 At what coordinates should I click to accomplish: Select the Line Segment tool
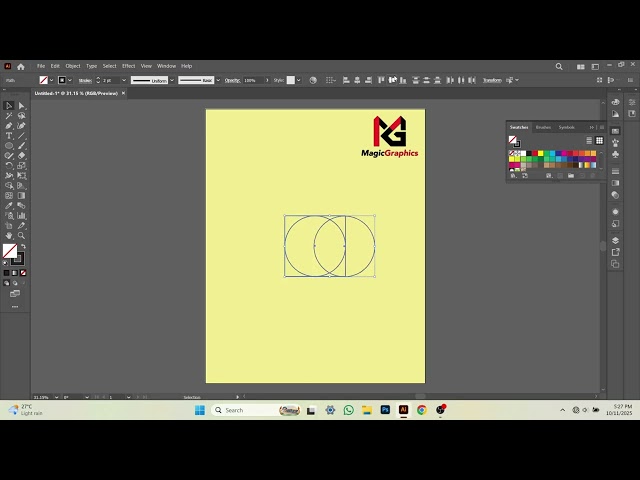click(x=22, y=136)
